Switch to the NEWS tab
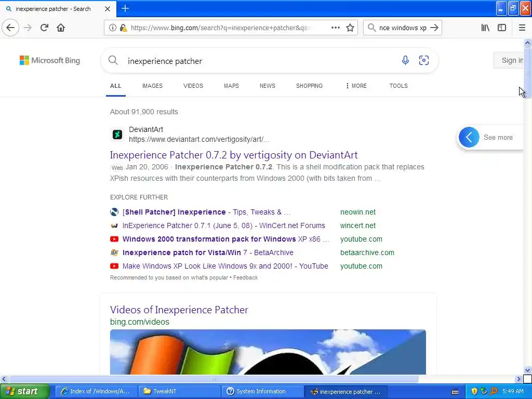This screenshot has width=532, height=399. 268,86
